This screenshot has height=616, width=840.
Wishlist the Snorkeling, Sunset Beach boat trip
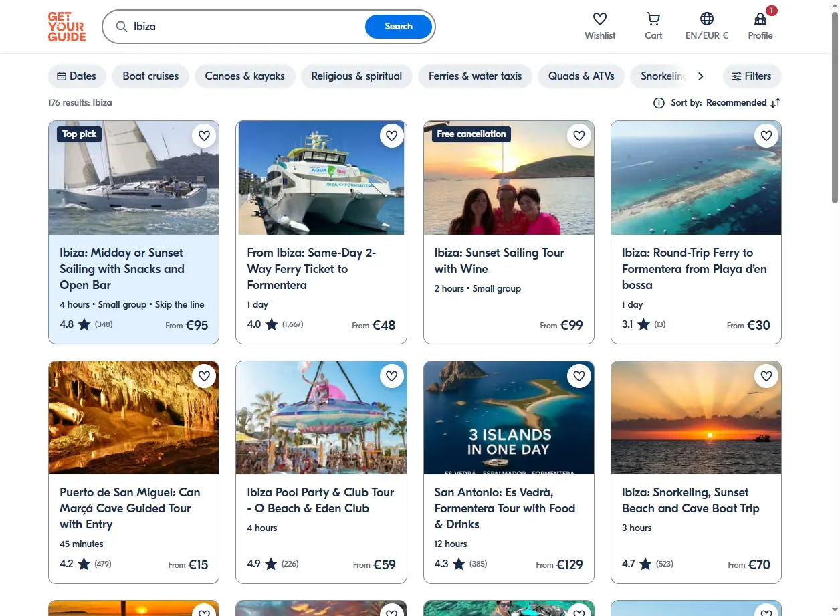tap(766, 377)
